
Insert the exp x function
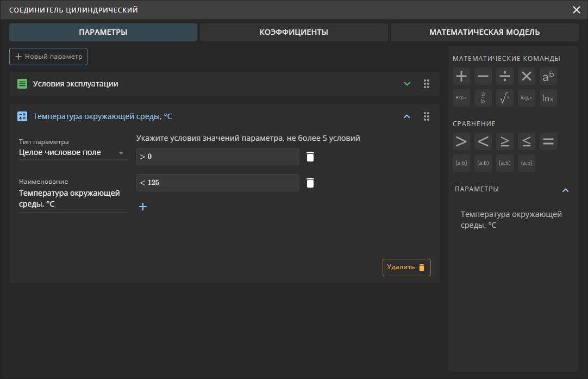pos(461,98)
